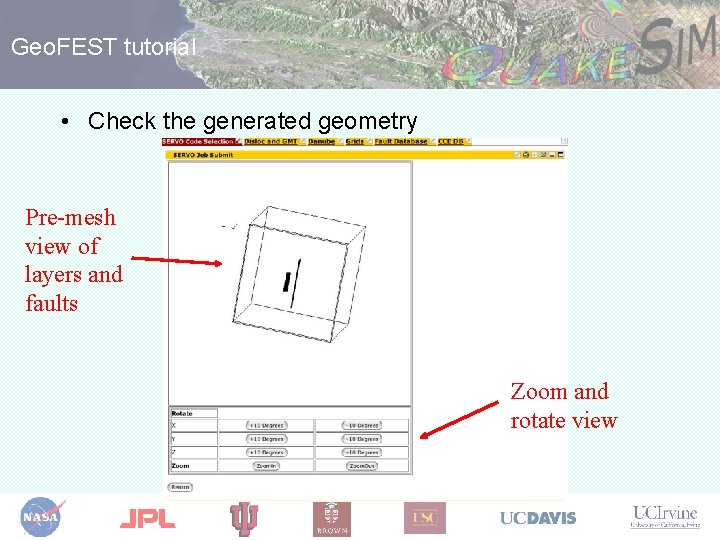This screenshot has width=720, height=540.
Task: Click the Return button
Action: (x=180, y=487)
